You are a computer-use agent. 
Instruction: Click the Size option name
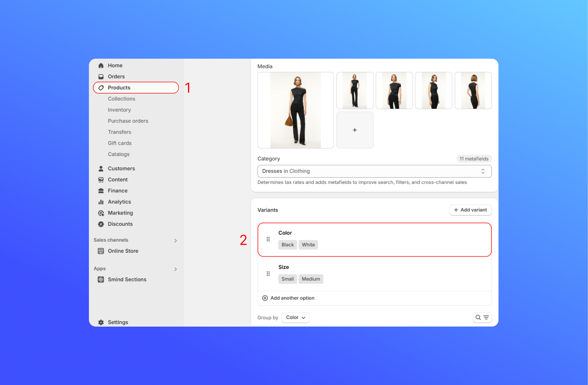pyautogui.click(x=284, y=267)
